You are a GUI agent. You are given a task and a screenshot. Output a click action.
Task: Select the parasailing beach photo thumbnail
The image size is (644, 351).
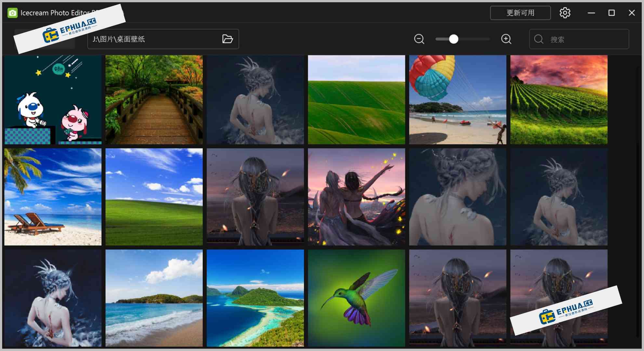pos(457,100)
